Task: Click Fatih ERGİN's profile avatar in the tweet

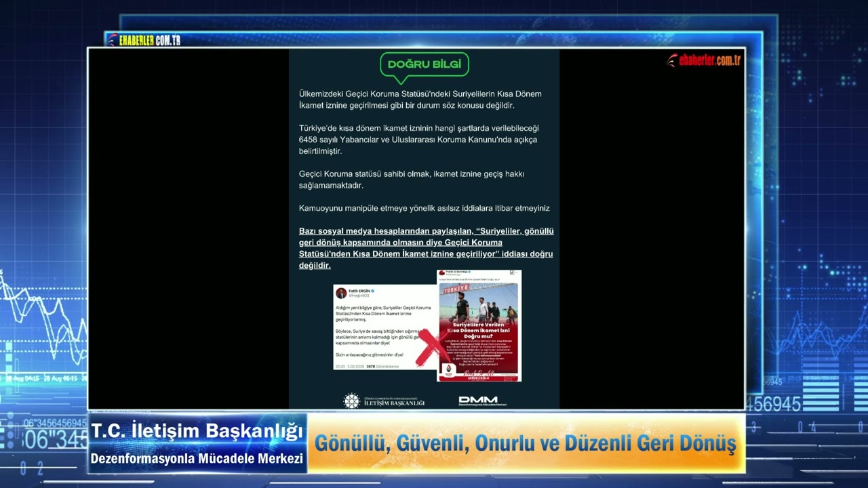Action: click(341, 293)
